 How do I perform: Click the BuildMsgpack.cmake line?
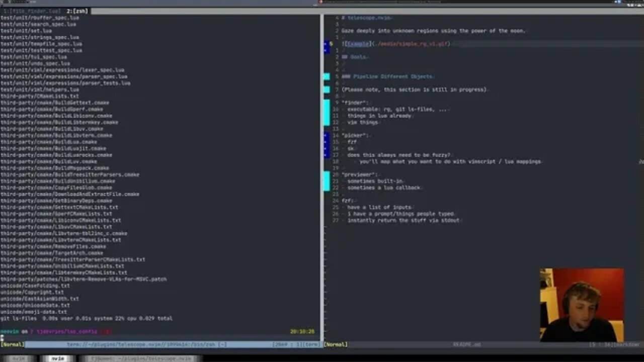[x=55, y=168]
